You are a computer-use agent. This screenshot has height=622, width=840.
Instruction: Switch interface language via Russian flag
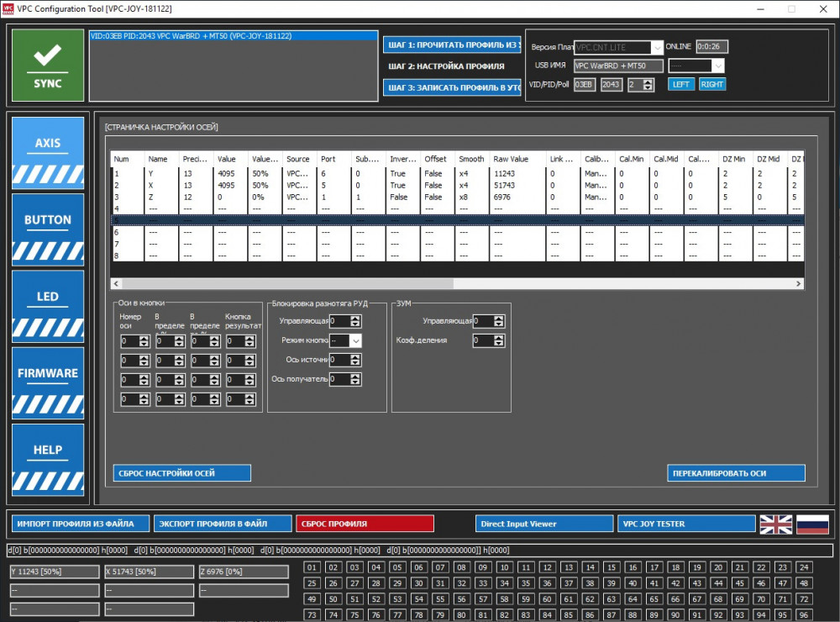coord(812,524)
